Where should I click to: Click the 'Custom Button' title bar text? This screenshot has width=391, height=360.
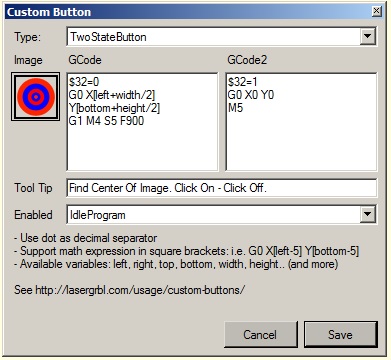click(x=49, y=12)
